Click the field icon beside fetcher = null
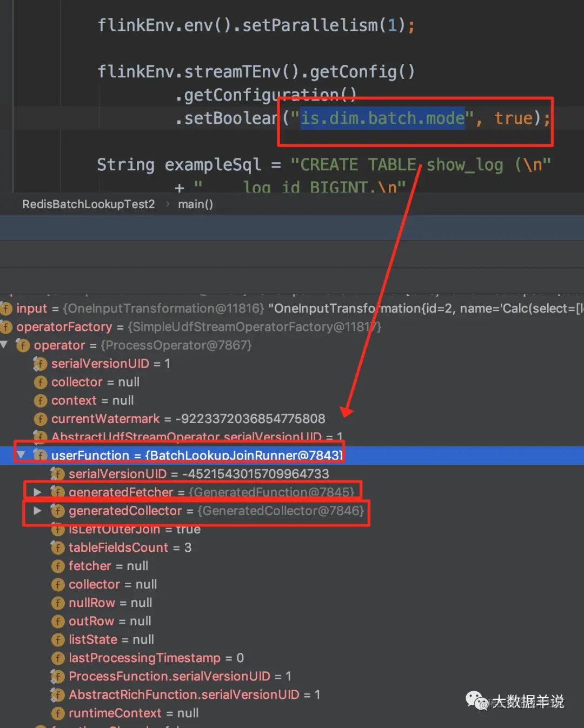Screen dimensions: 584x728 point(58,566)
